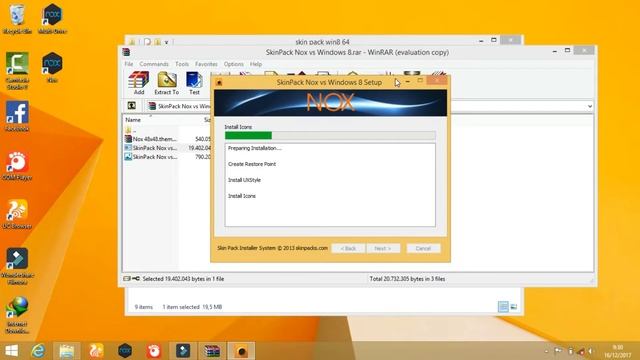
Task: Click Explorer quick access toolbar dropdown arrow
Action: (167, 42)
